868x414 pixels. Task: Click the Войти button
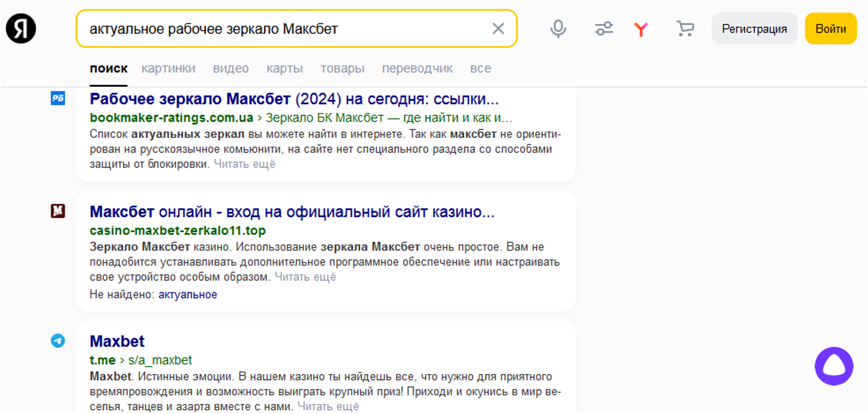(x=831, y=29)
